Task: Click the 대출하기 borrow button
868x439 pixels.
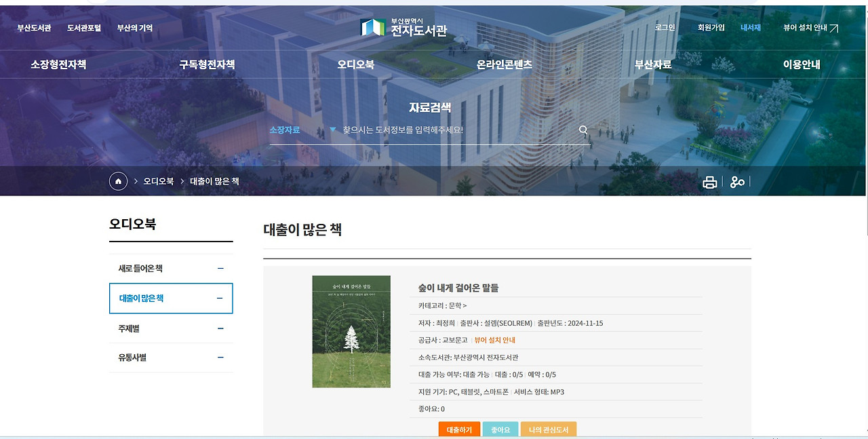Action: [x=460, y=429]
